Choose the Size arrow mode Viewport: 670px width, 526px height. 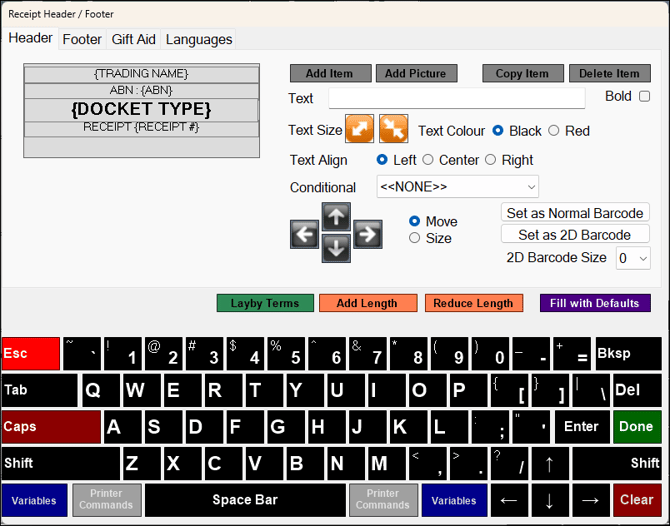tap(414, 238)
